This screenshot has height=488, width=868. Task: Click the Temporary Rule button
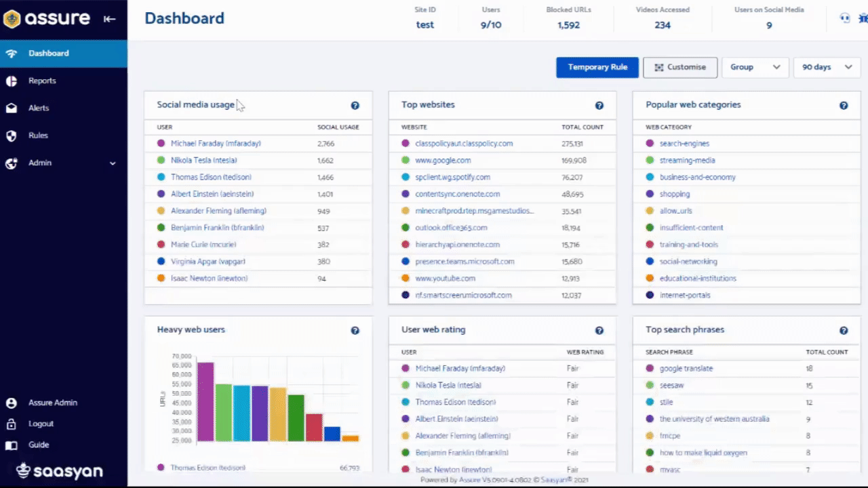pyautogui.click(x=597, y=67)
